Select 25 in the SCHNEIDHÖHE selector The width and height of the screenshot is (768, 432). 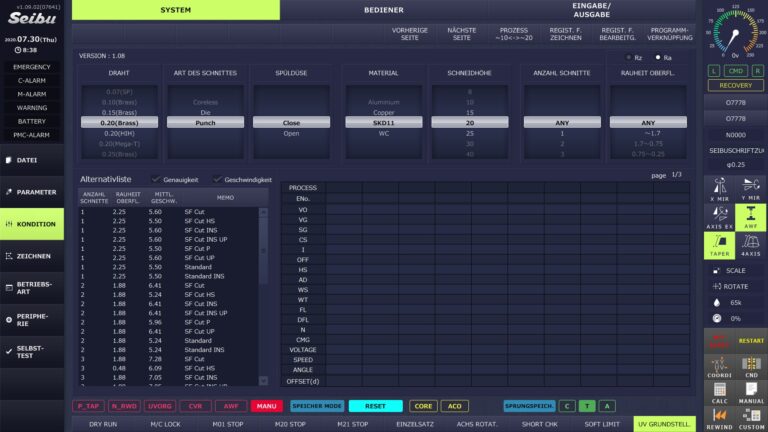(x=470, y=133)
